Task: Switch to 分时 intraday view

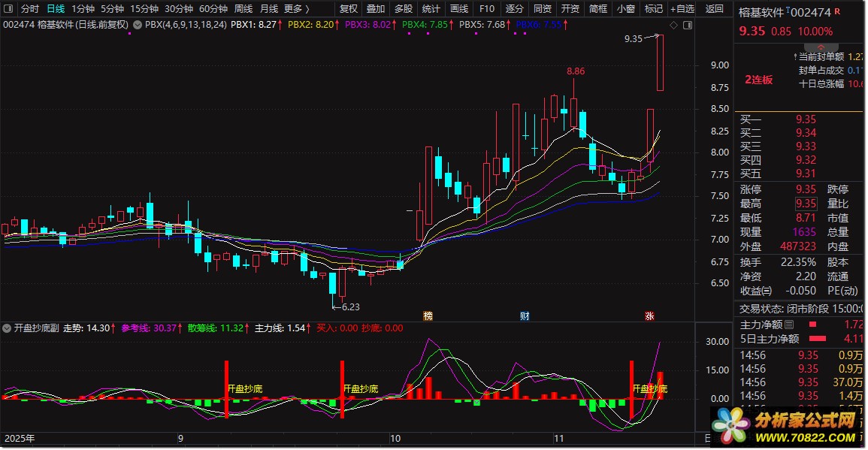Action: click(30, 9)
